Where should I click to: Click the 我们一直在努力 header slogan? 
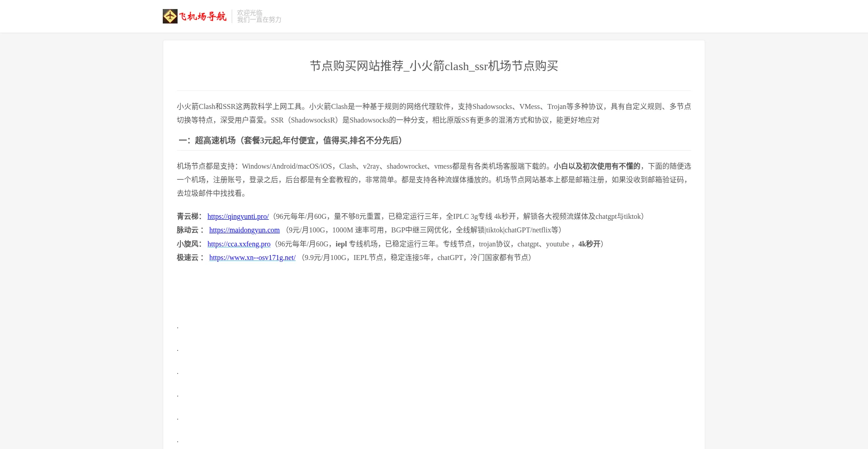point(259,19)
